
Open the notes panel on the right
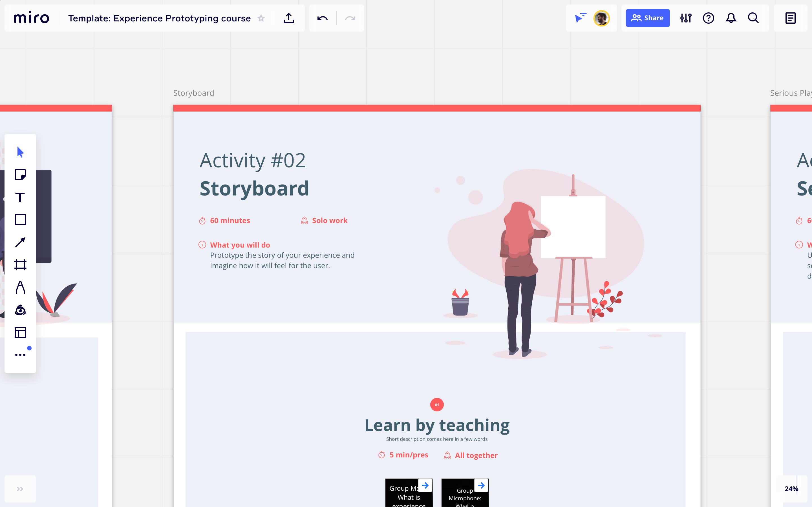pyautogui.click(x=790, y=18)
